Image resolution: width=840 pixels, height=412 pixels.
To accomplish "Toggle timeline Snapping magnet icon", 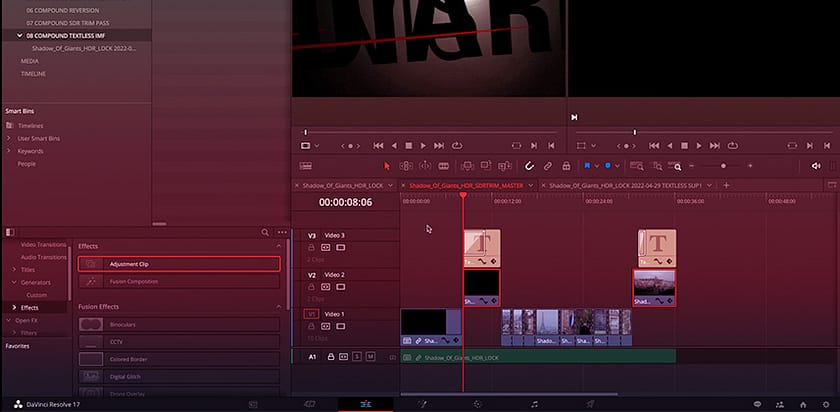I will pos(529,166).
